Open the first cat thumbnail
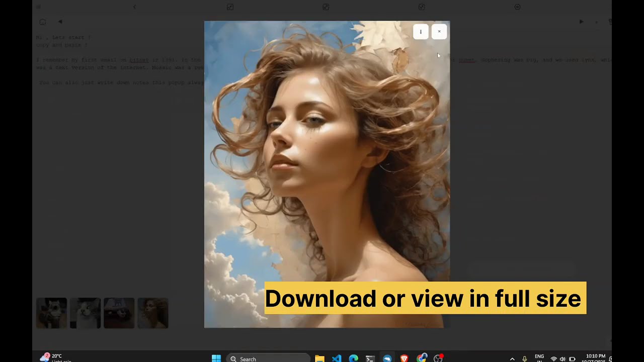The image size is (644, 362). click(x=51, y=313)
